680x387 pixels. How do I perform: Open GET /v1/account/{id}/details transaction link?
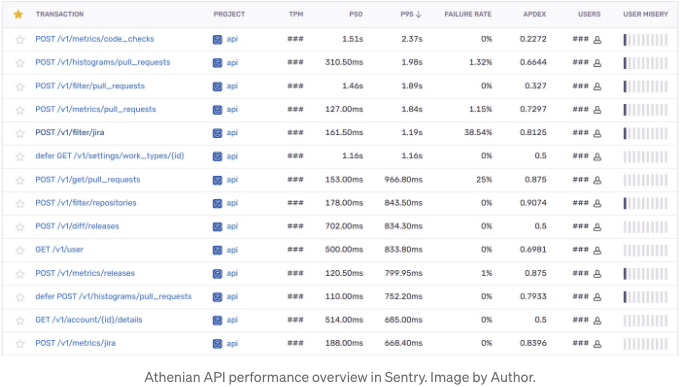click(89, 320)
